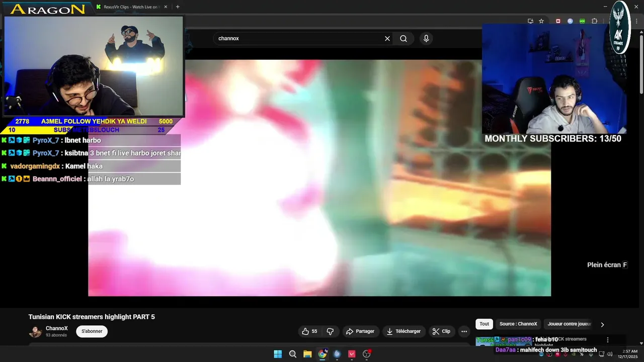
Task: Dislike the video with thumbs-down icon
Action: pyautogui.click(x=330, y=331)
